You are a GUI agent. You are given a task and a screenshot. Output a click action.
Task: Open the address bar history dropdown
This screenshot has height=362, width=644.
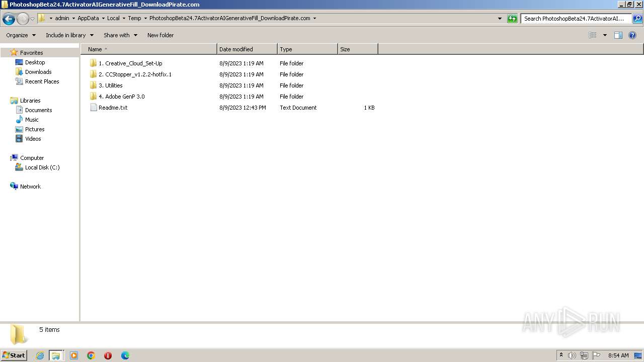(x=500, y=19)
